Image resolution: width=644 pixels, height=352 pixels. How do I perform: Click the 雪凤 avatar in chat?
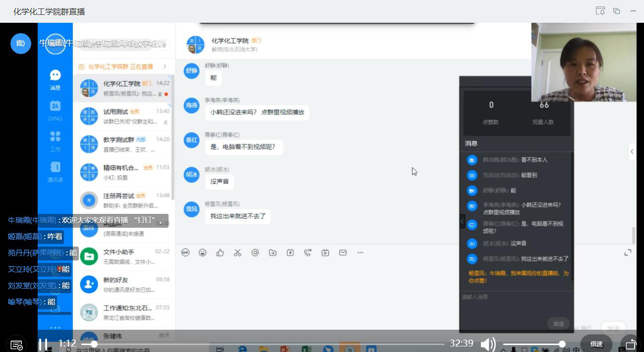pyautogui.click(x=191, y=209)
